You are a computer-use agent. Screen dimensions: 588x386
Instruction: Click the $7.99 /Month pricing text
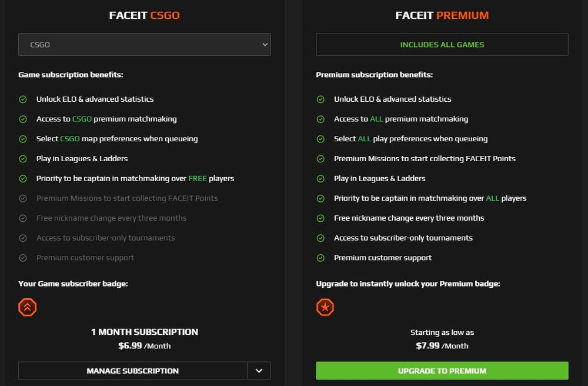(442, 346)
